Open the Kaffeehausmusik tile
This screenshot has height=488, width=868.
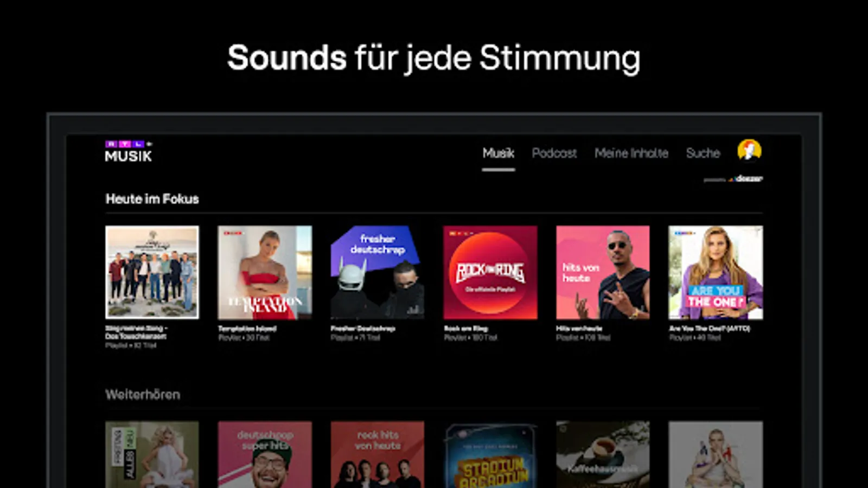603,454
